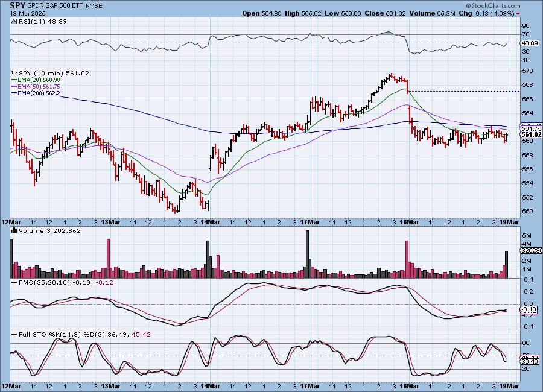
Task: Click the SPDR S&P 500 ETF name
Action: click(55, 6)
